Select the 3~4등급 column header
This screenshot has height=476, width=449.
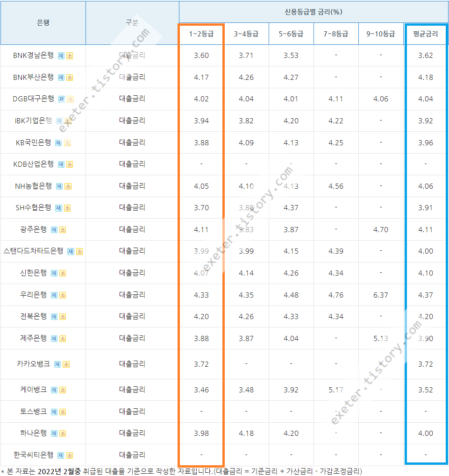pyautogui.click(x=246, y=34)
